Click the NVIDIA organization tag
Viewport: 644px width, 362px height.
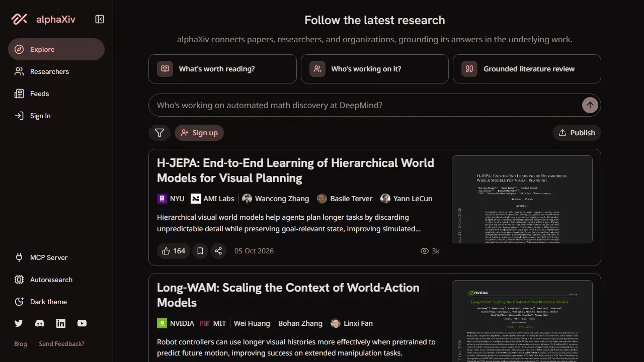tap(176, 323)
